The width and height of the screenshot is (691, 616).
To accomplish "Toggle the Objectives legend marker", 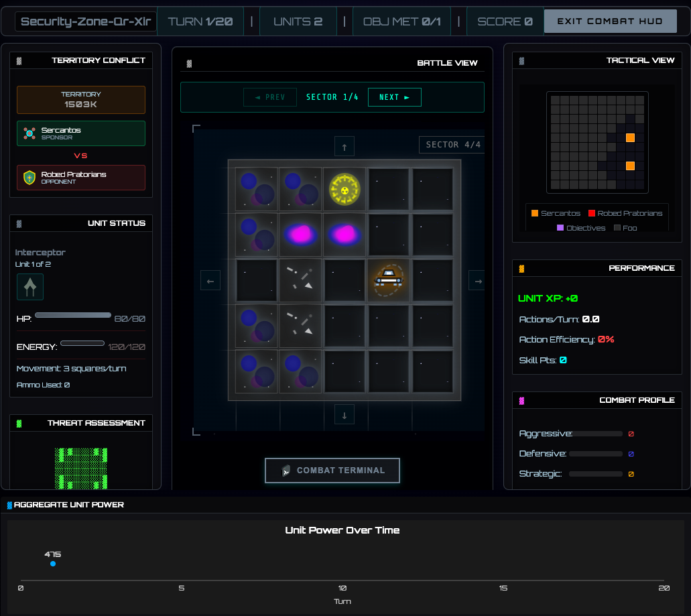I will pos(561,228).
